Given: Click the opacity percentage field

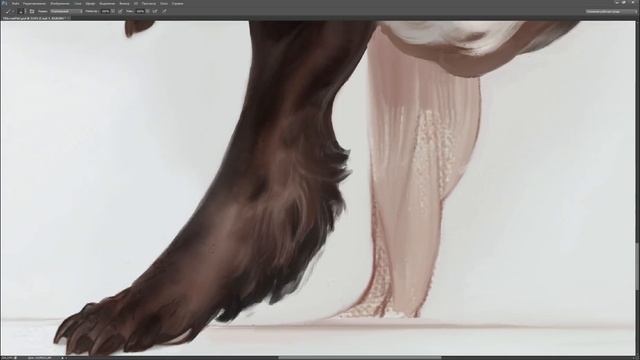Looking at the screenshot, I should (105, 11).
